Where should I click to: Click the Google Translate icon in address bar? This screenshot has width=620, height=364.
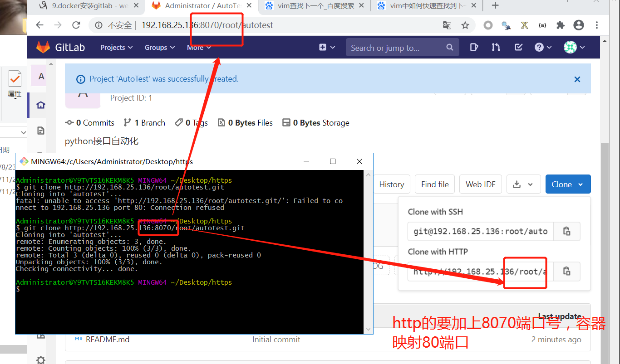(447, 25)
